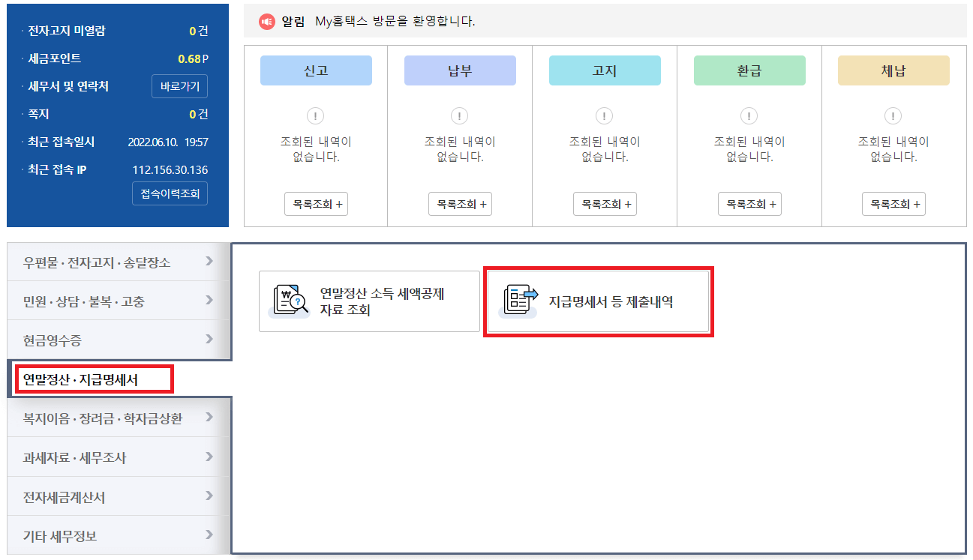
Task: Click the exclamation icon in the 납부 card
Action: [x=459, y=116]
